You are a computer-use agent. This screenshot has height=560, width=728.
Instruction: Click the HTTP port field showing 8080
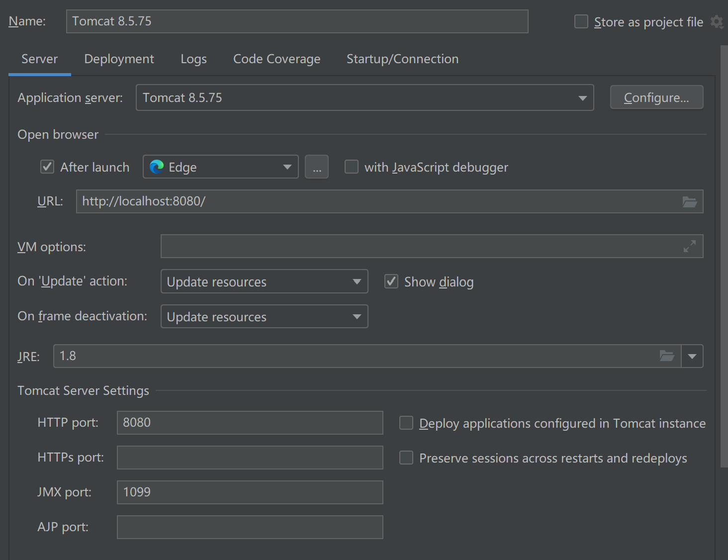tap(250, 423)
